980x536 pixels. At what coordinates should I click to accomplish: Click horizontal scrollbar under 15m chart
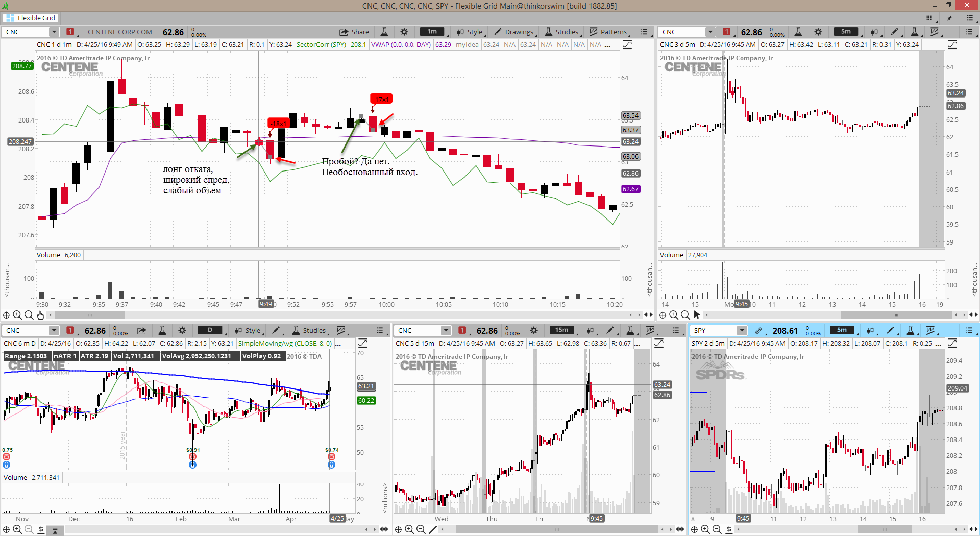click(556, 529)
